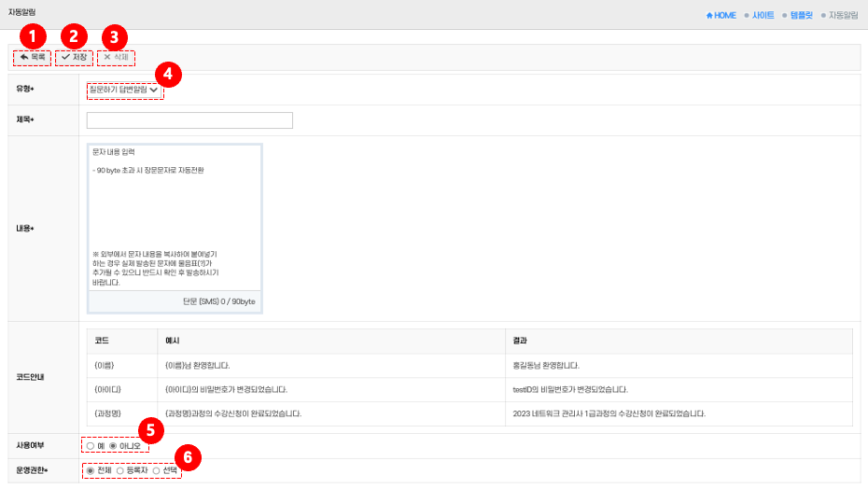Choose the 등록자 radio for 운영권한
The image size is (868, 489).
[120, 471]
